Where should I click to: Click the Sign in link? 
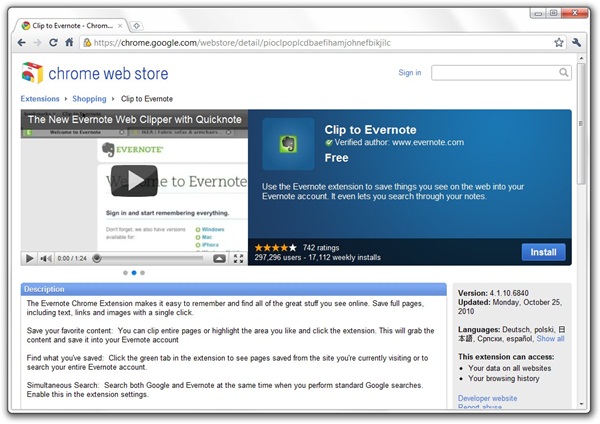coord(409,72)
